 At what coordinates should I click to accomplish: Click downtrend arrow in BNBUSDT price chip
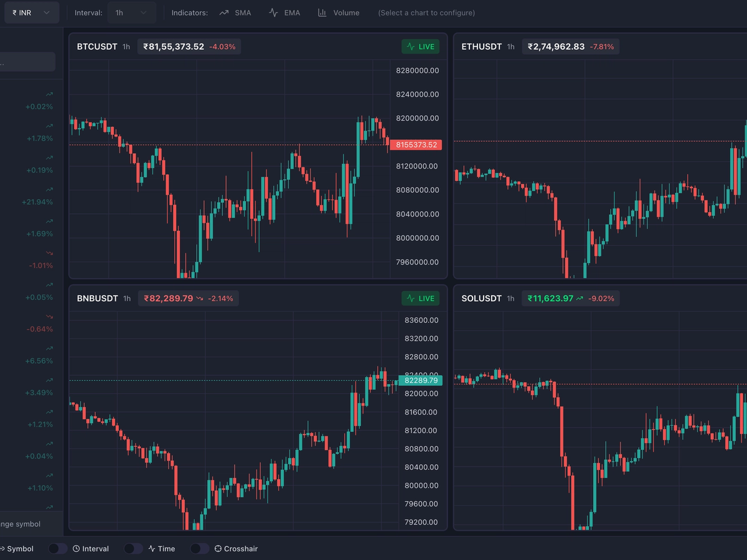(200, 299)
